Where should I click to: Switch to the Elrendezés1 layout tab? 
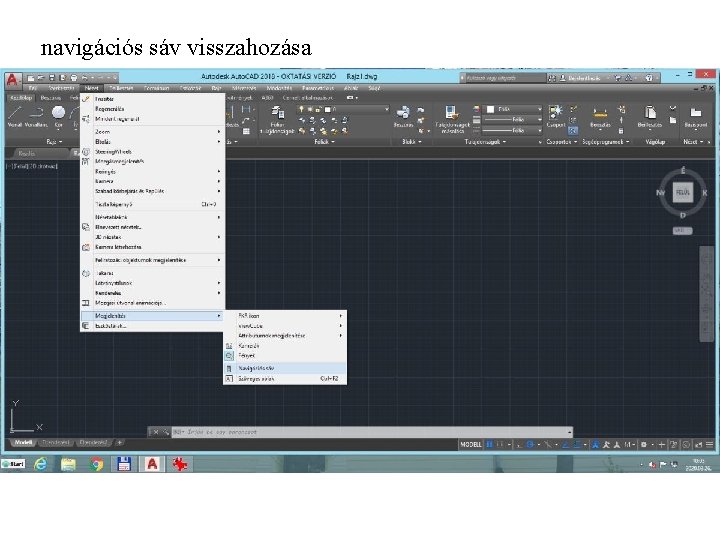point(56,443)
